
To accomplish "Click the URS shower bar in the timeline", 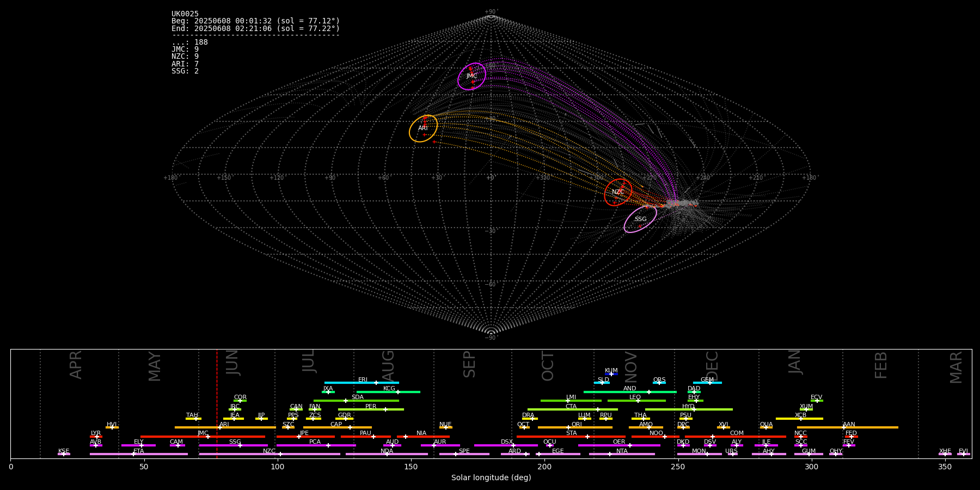I will pos(732,454).
